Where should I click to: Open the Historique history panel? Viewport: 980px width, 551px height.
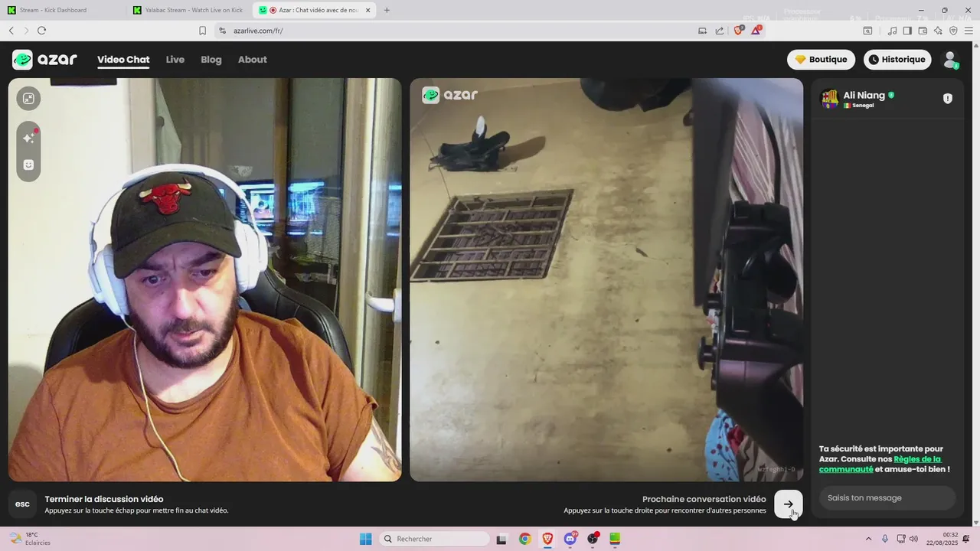897,60
